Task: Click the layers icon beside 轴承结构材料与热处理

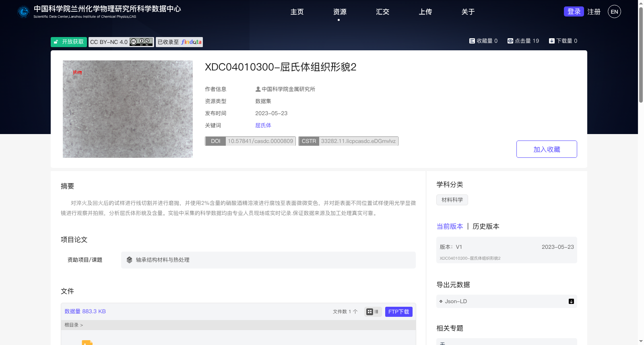Action: click(129, 260)
